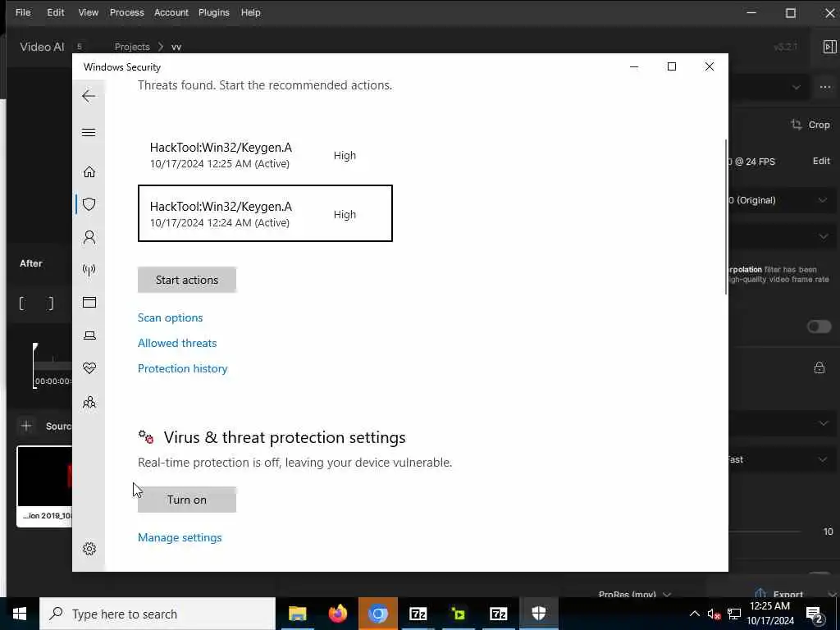Expand the Fast dropdown in Video AI

(822, 459)
